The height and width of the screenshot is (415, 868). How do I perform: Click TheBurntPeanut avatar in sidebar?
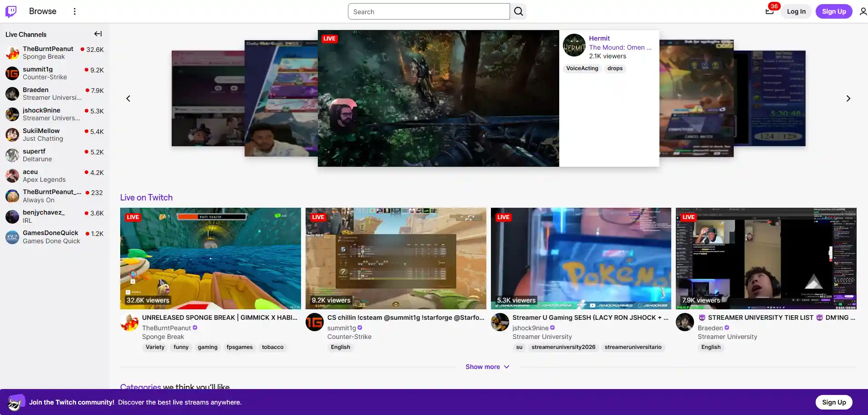click(x=12, y=53)
